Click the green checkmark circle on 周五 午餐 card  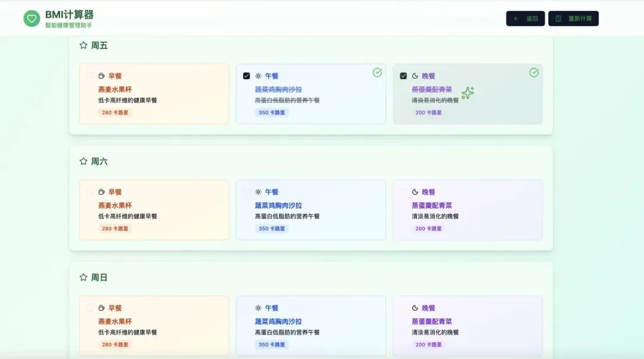pos(377,73)
